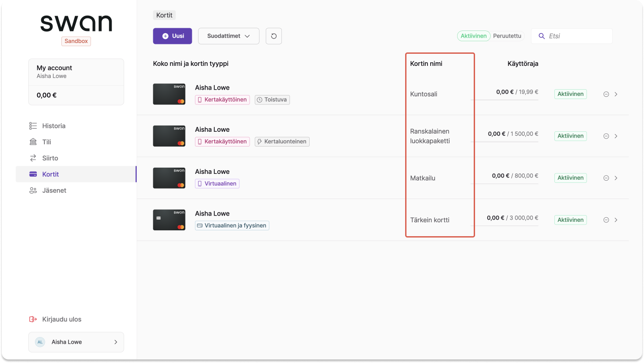The image size is (644, 363).
Task: Click into the Etsi search field
Action: [x=572, y=36]
